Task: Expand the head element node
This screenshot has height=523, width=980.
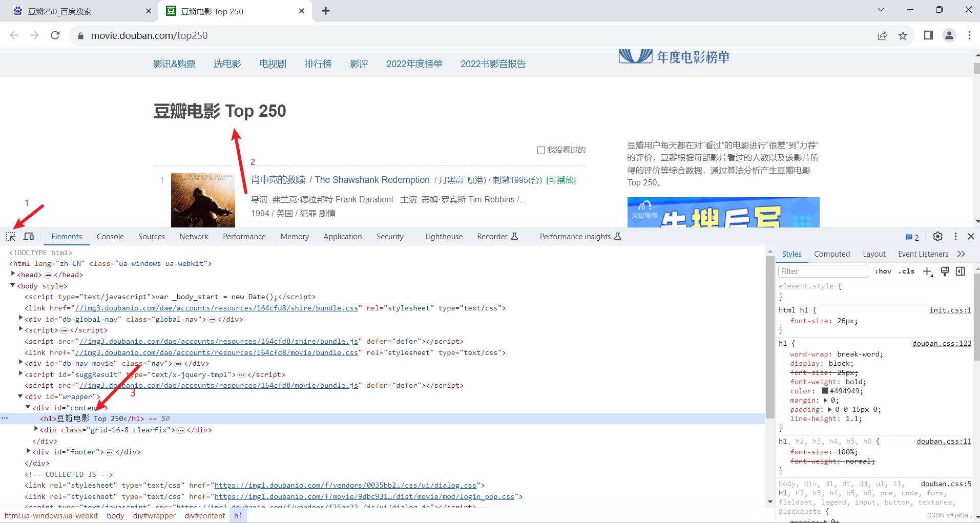Action: pos(13,274)
